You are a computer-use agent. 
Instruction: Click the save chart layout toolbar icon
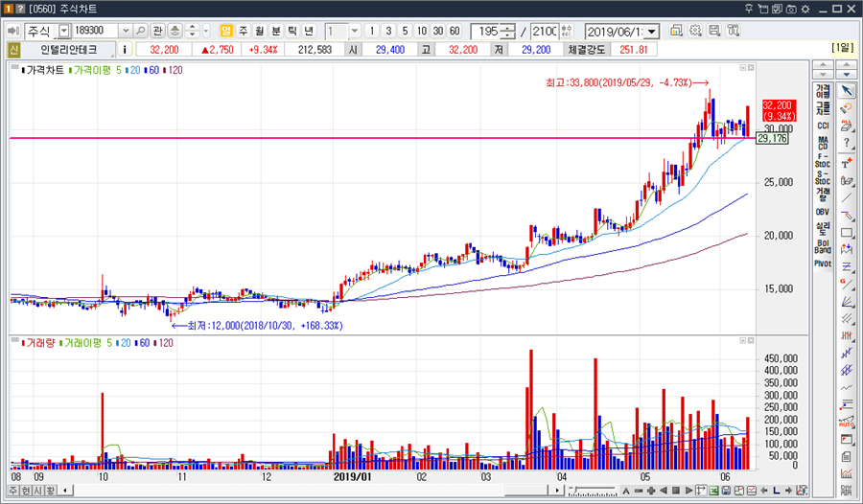point(713,31)
